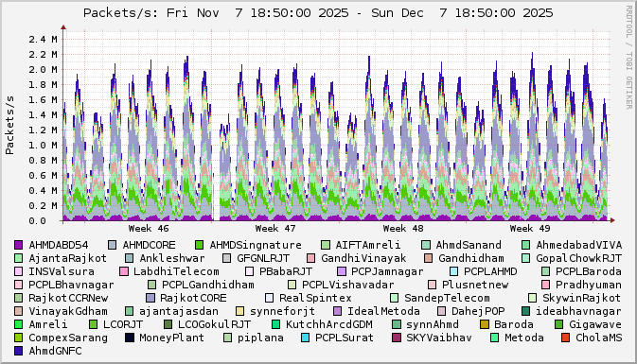Click the MoneyPlant black legend swatch
637x364 pixels.
click(x=129, y=338)
